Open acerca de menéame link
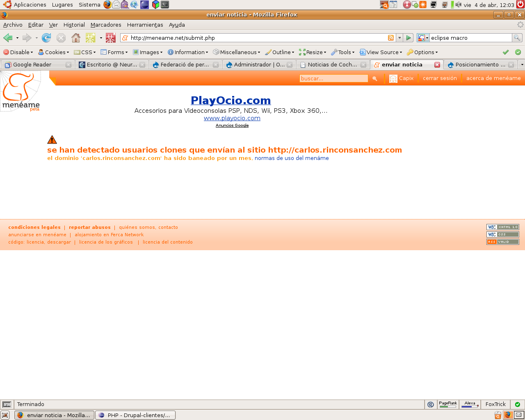The height and width of the screenshot is (420, 525). [493, 78]
